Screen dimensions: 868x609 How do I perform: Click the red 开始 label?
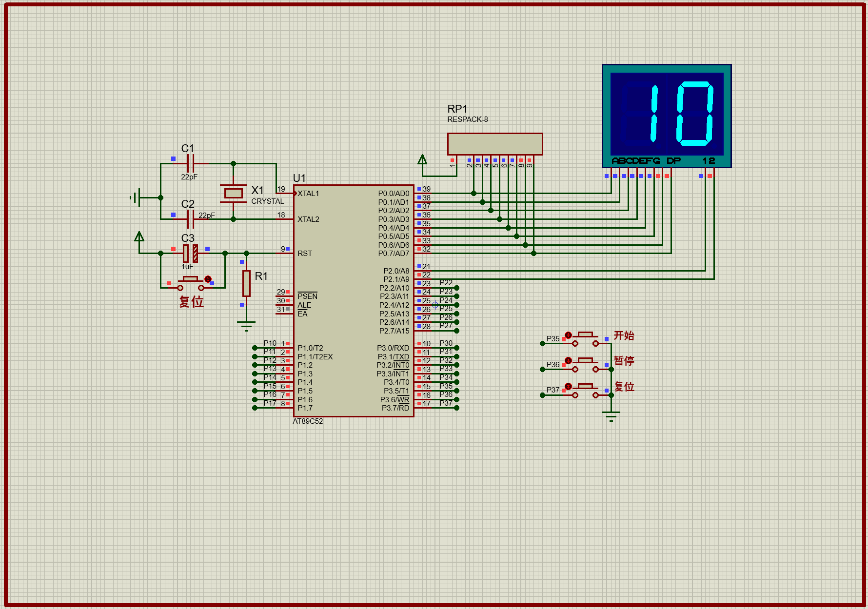click(x=624, y=335)
